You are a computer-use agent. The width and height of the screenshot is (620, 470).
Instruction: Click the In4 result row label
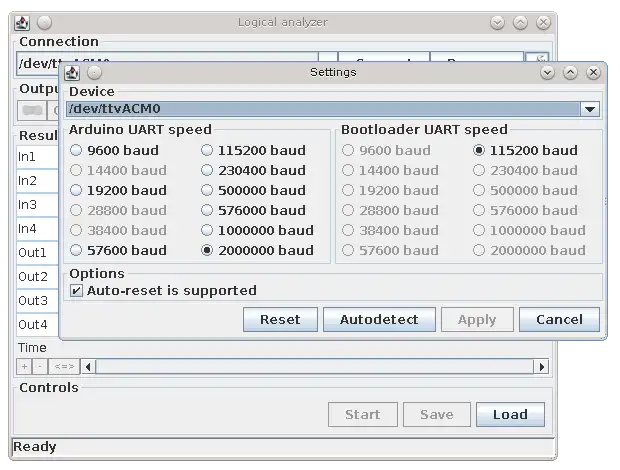tap(27, 229)
